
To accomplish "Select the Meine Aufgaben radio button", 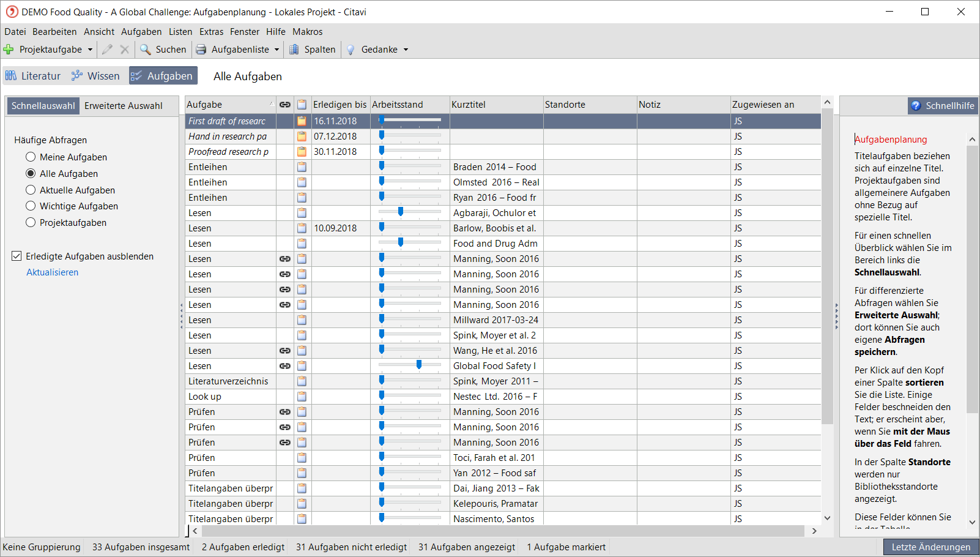I will point(31,157).
